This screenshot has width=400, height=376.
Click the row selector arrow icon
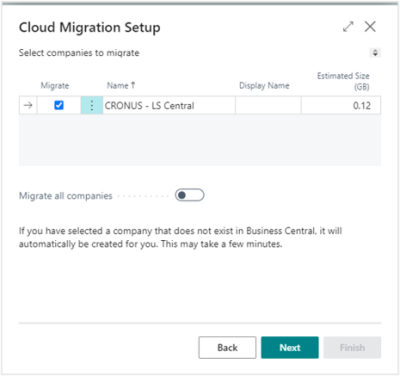click(28, 105)
